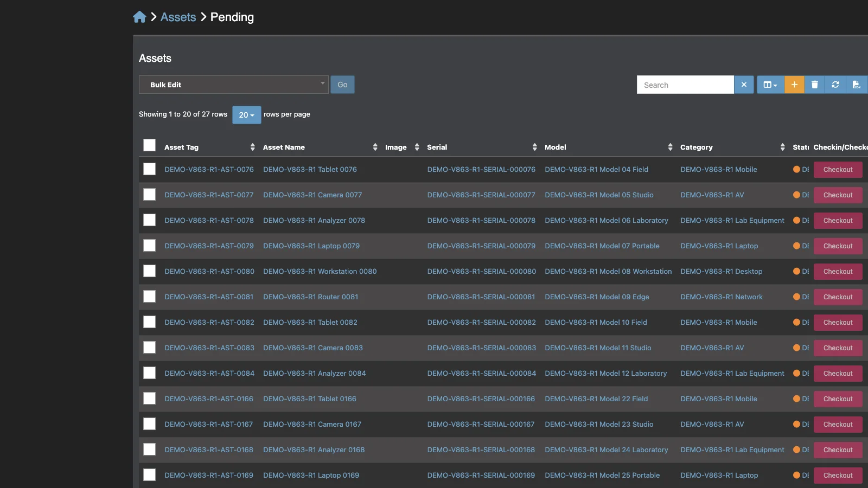Sort by Asset Name column arrows
Viewport: 868px width, 488px height.
(375, 147)
